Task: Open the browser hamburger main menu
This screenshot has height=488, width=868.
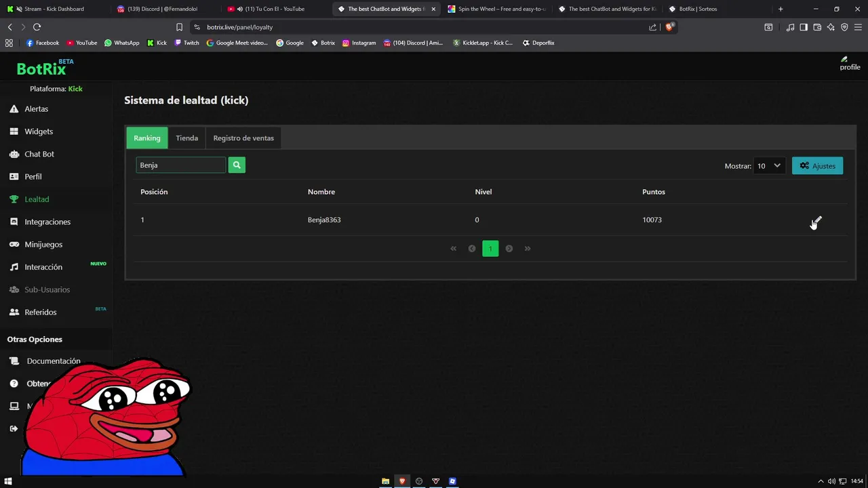Action: [x=859, y=27]
